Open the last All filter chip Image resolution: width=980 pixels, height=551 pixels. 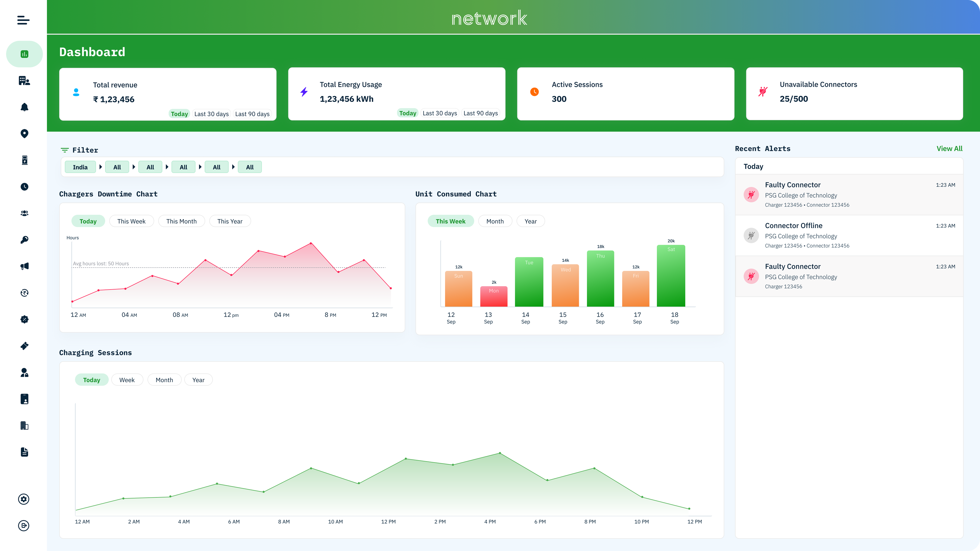(x=250, y=167)
